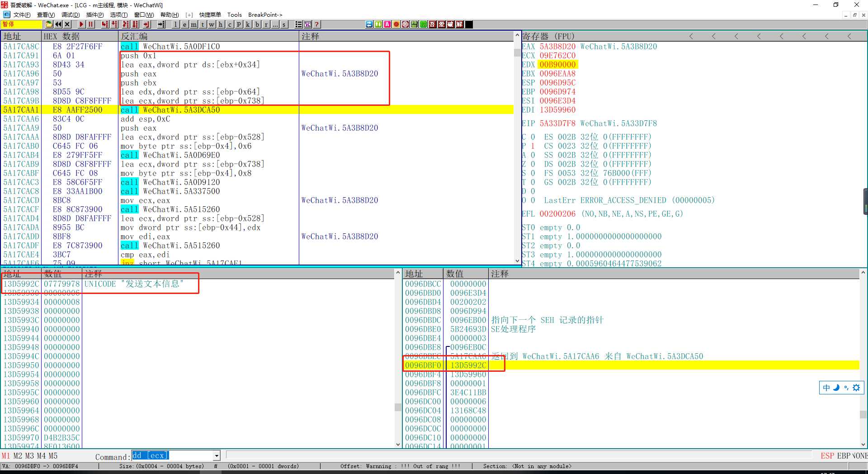Click the red question mark help icon
Image resolution: width=868 pixels, height=474 pixels.
316,24
